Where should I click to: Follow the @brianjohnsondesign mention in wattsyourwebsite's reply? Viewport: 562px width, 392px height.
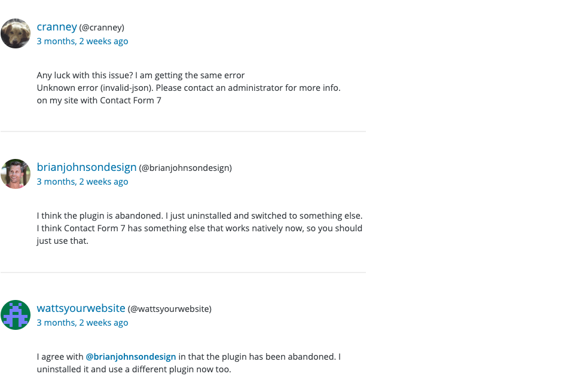[131, 357]
